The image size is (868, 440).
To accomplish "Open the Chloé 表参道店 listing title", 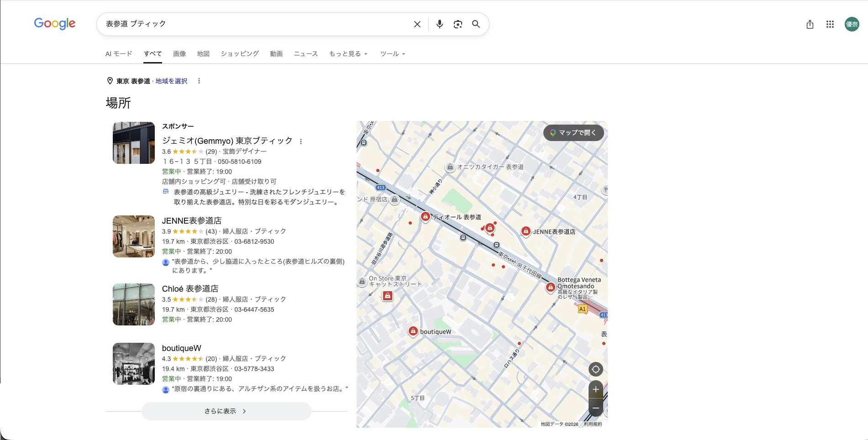I will [x=190, y=288].
